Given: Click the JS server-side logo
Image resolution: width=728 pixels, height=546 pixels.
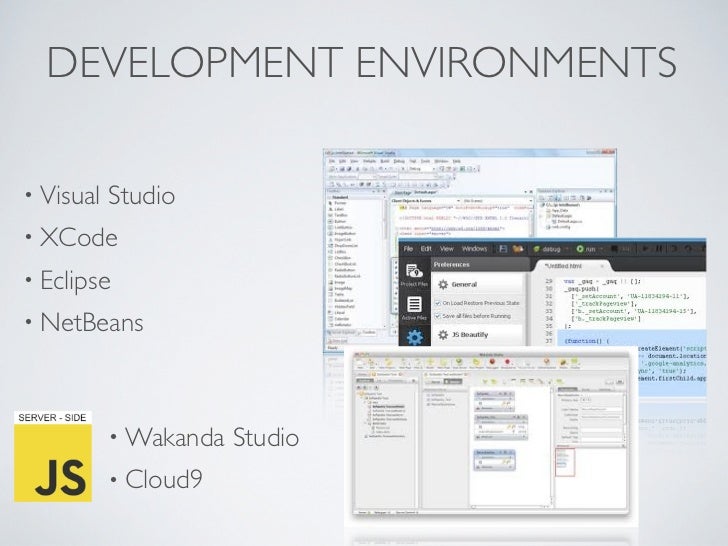Looking at the screenshot, I should [53, 456].
